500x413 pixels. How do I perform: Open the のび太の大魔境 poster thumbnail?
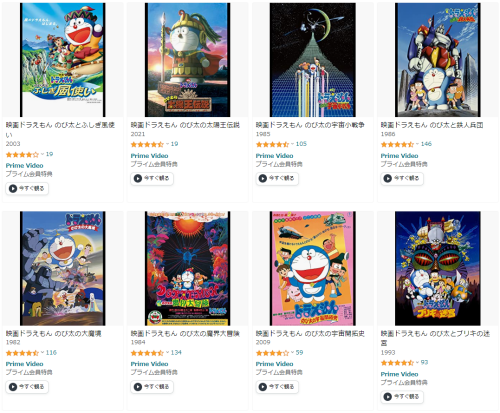point(62,268)
